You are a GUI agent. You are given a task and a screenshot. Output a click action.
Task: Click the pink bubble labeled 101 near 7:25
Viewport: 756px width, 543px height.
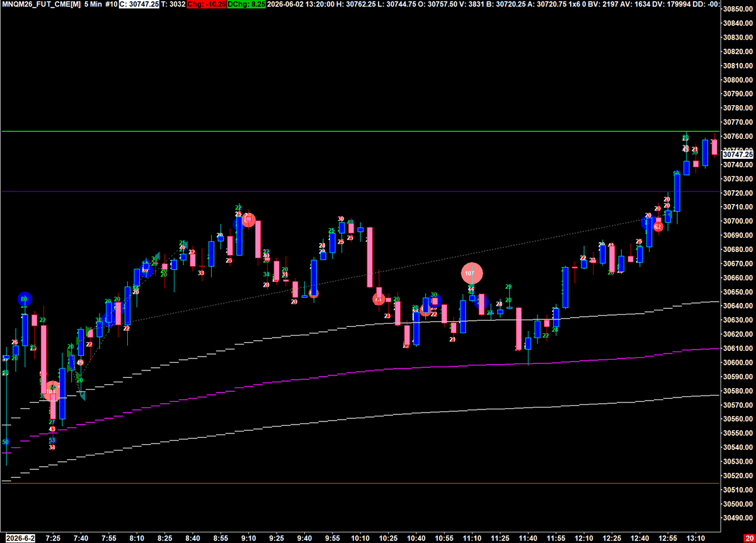(x=52, y=391)
